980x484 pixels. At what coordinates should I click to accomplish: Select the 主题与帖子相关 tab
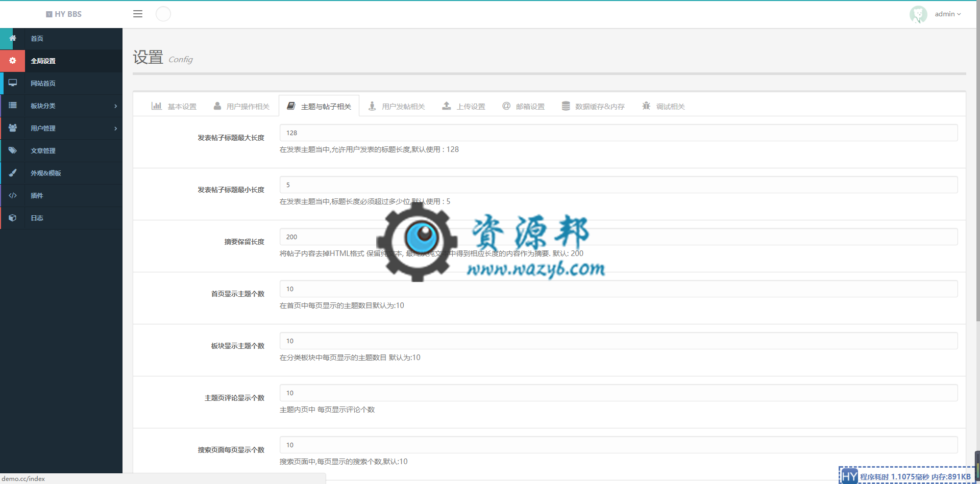coord(319,106)
